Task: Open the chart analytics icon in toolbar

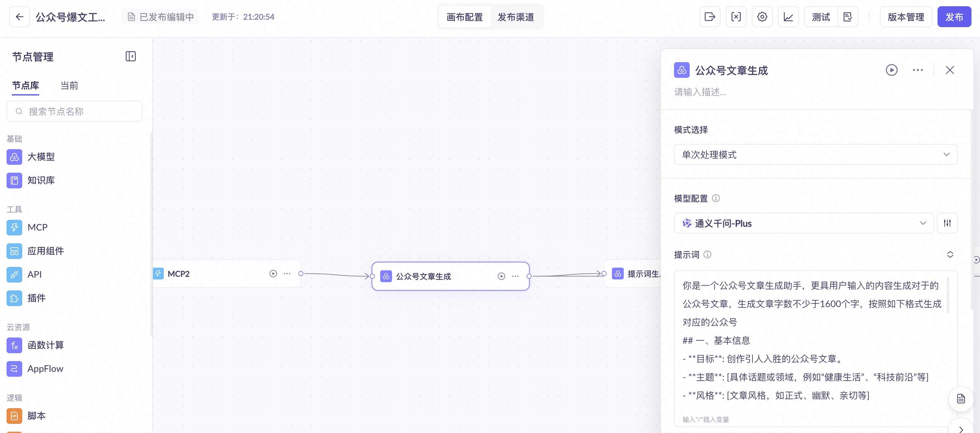Action: [788, 17]
